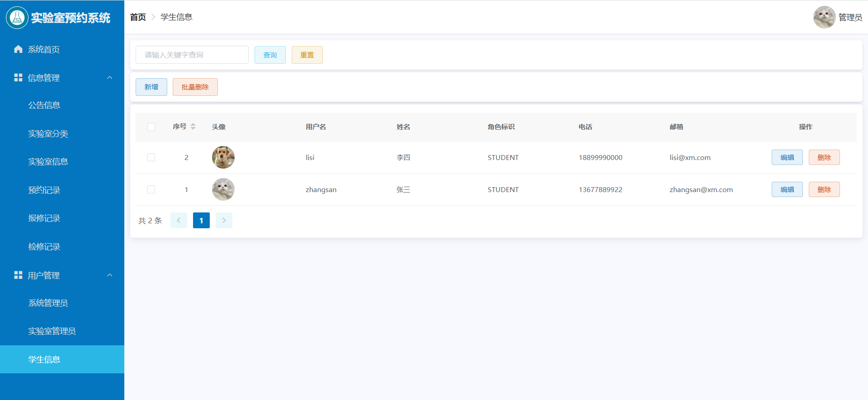Click the phone number 13677889922
Image resolution: width=868 pixels, height=400 pixels.
click(600, 189)
